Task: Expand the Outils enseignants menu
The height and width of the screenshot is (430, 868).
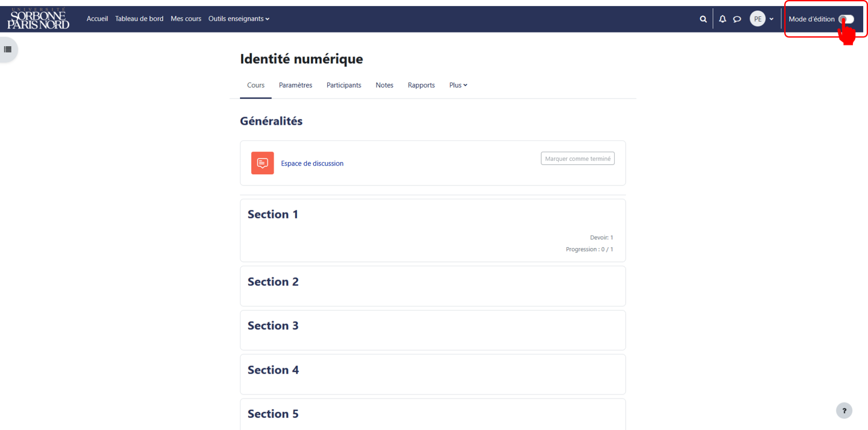Action: coord(239,19)
